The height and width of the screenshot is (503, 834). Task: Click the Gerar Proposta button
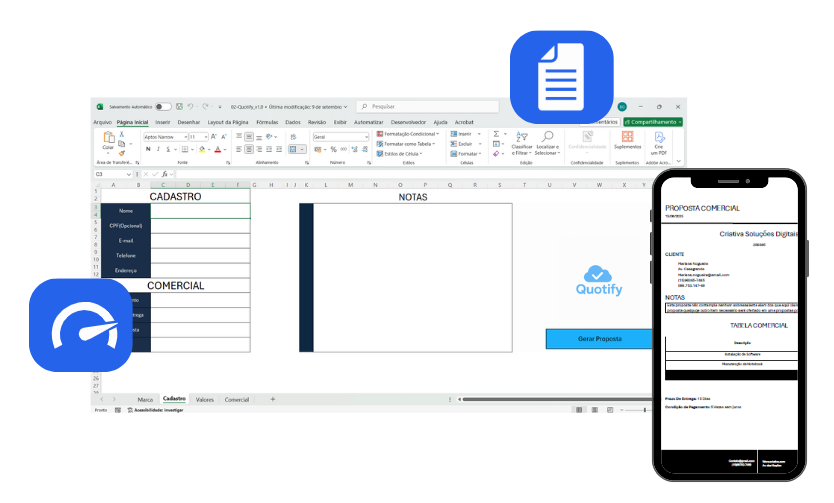599,339
